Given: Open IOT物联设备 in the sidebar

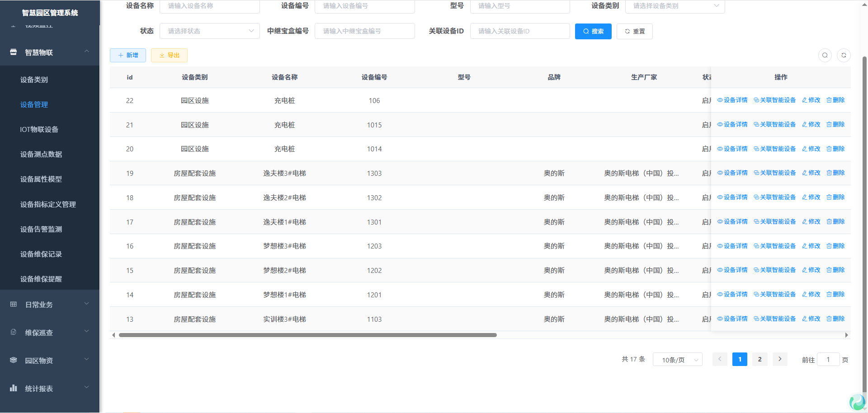Looking at the screenshot, I should [39, 130].
